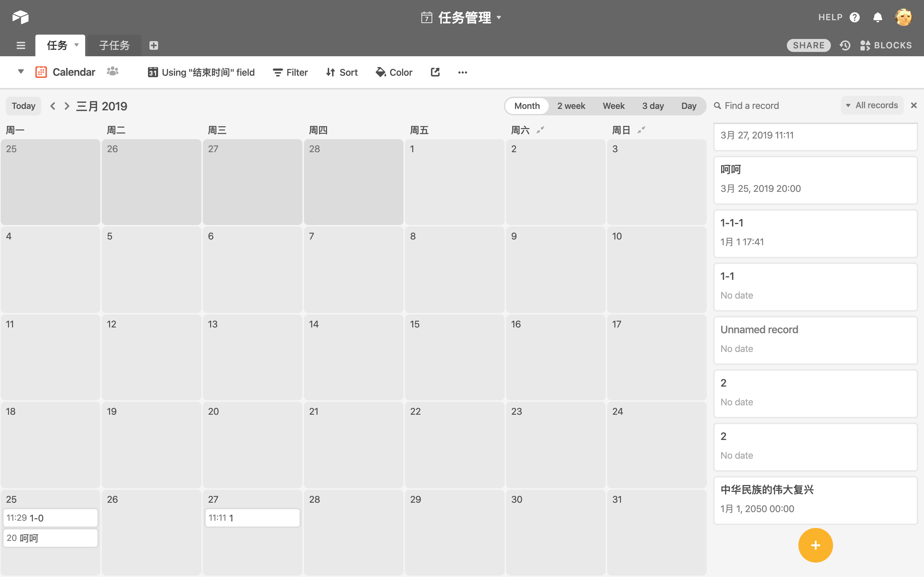Open the help question mark icon
The width and height of the screenshot is (924, 577).
(854, 18)
